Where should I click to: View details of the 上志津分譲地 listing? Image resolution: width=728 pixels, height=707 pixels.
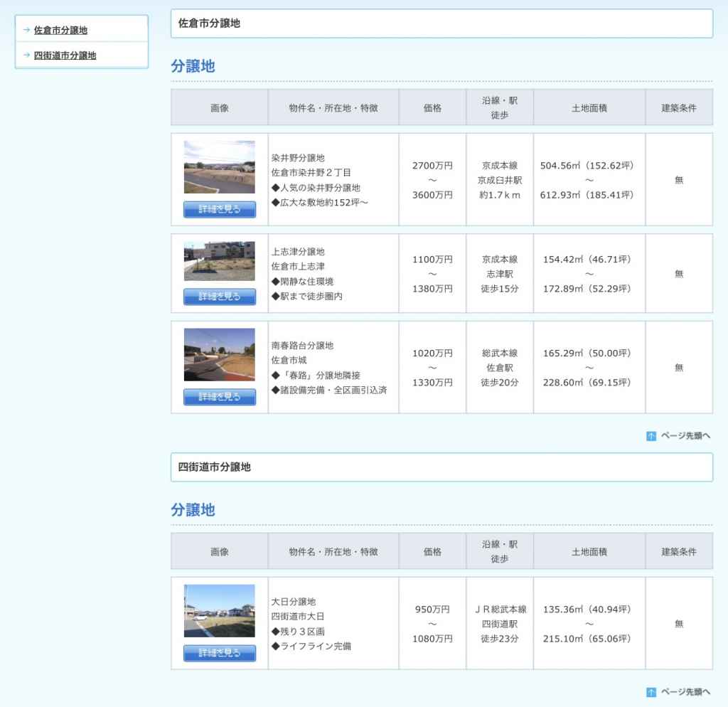pos(219,297)
